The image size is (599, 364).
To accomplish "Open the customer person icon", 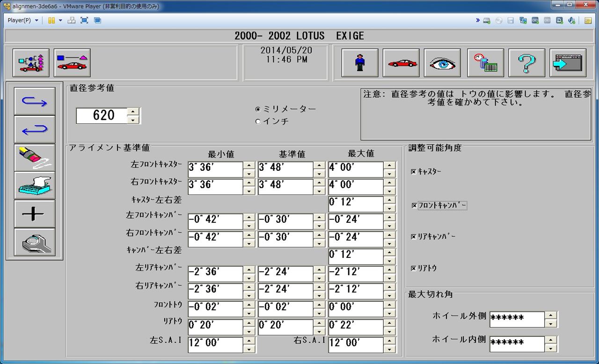I will point(360,63).
